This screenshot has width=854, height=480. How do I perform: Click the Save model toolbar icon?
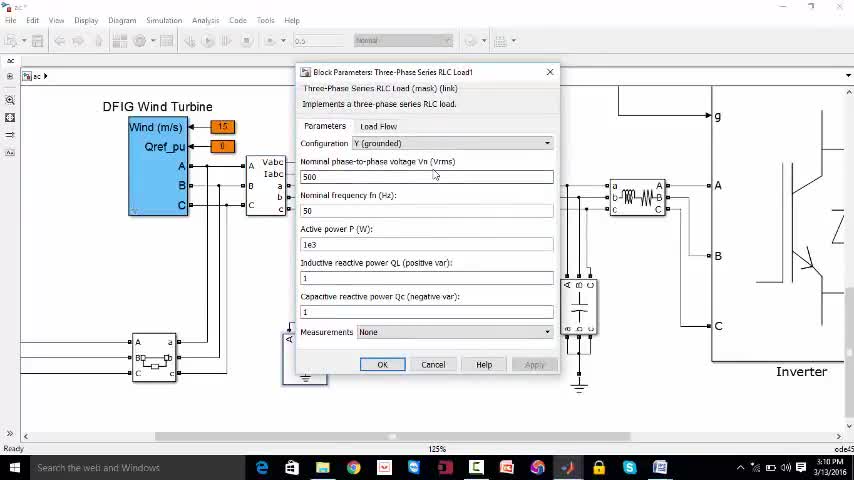(x=37, y=41)
